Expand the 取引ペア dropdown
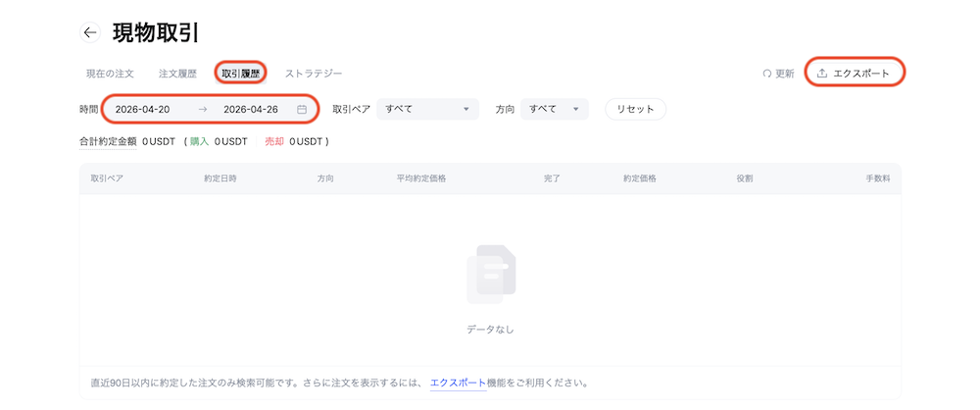This screenshot has height=410, width=980. 427,109
